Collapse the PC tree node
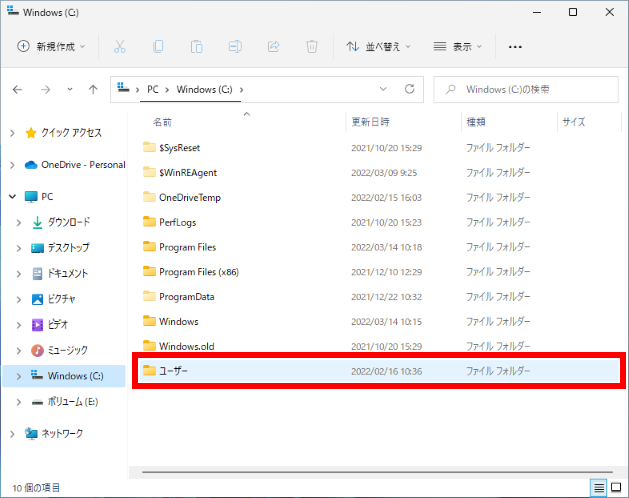Image resolution: width=629 pixels, height=498 pixels. point(12,197)
